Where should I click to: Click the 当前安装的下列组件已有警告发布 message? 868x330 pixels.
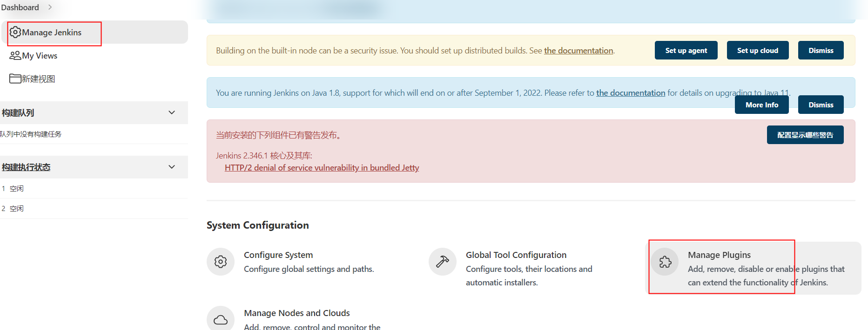279,135
